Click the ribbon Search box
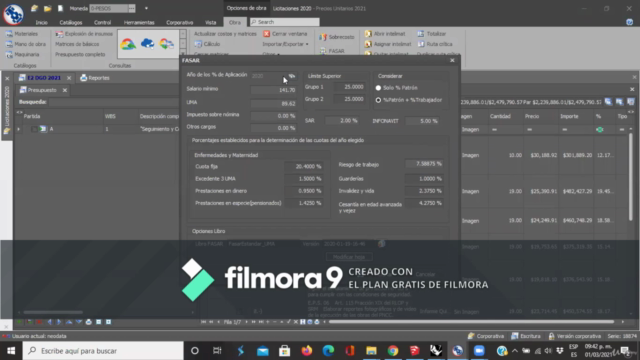Screen dimensions: 640x360 point(284,22)
